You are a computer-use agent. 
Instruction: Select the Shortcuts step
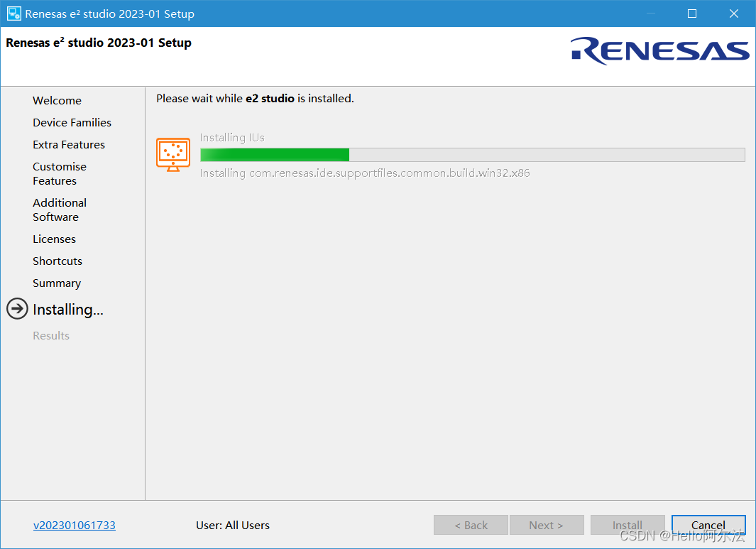tap(57, 261)
